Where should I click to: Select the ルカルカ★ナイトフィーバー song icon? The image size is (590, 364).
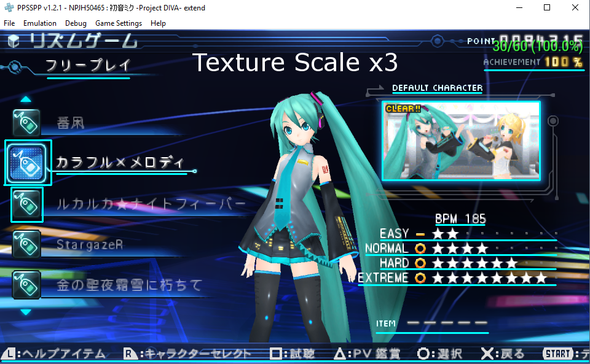click(x=27, y=204)
